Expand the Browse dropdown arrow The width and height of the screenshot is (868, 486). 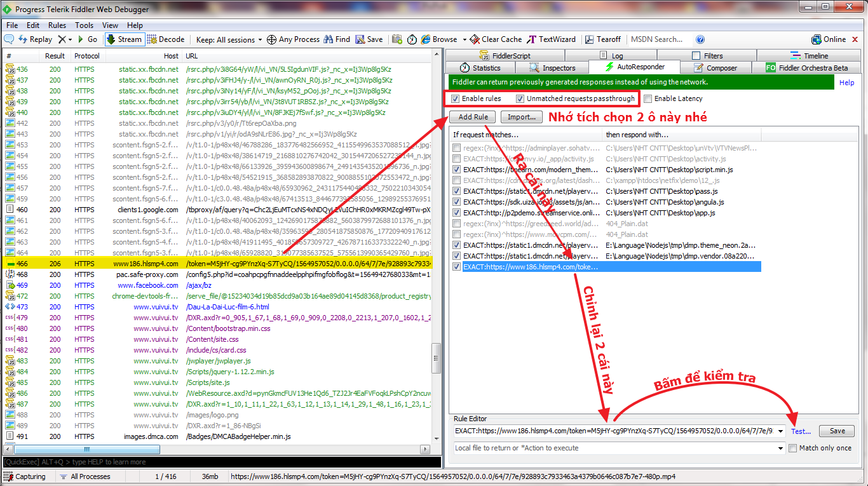coord(465,39)
